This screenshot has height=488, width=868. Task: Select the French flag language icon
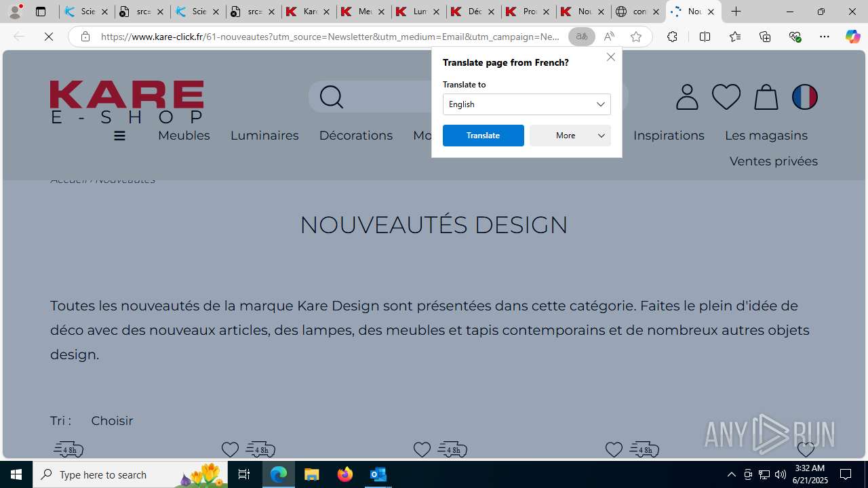tap(805, 97)
